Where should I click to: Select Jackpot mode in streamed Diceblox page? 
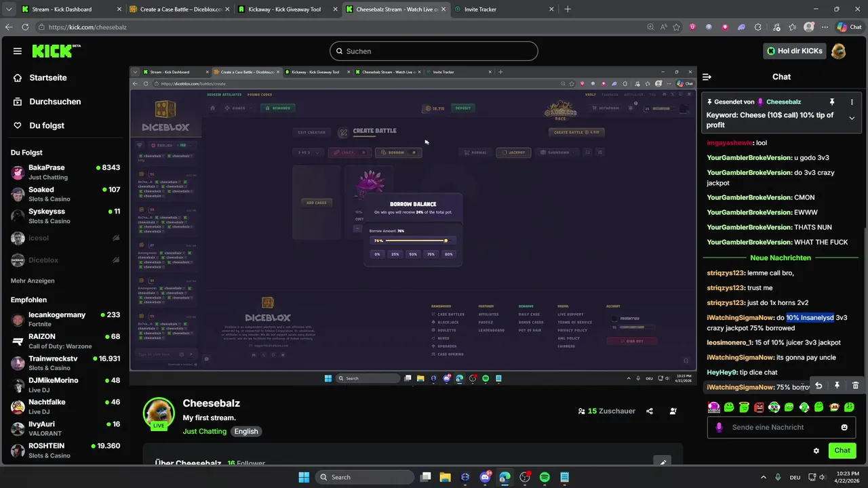pos(513,152)
